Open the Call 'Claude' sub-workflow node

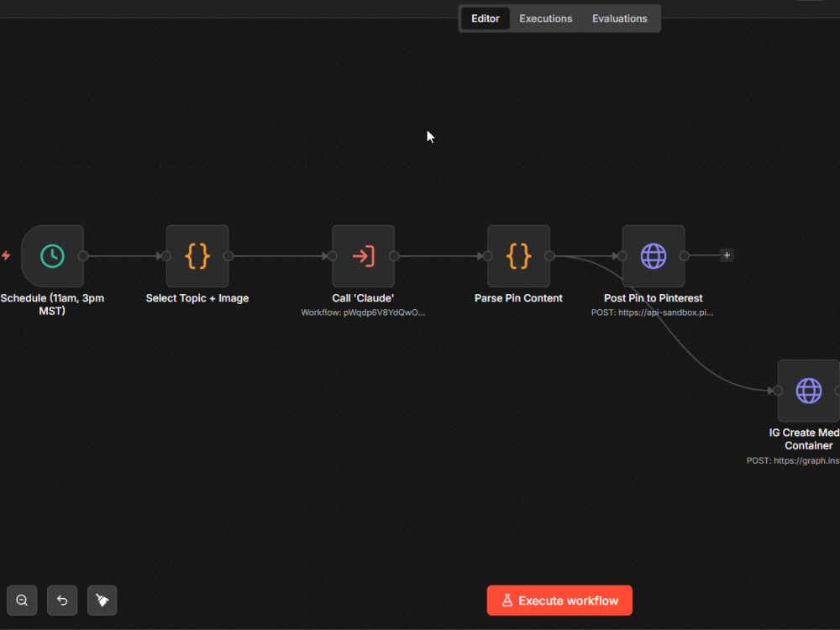pyautogui.click(x=363, y=256)
